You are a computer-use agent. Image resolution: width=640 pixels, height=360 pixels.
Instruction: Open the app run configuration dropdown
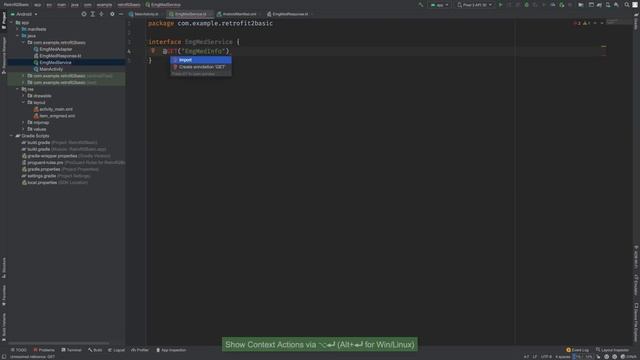pyautogui.click(x=440, y=5)
